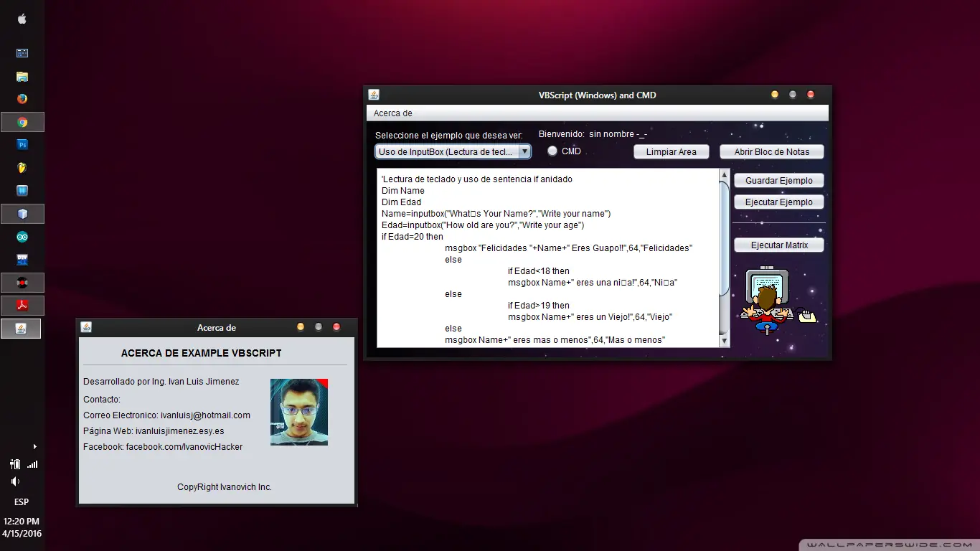Click the Name=inputbox code line

(496, 214)
